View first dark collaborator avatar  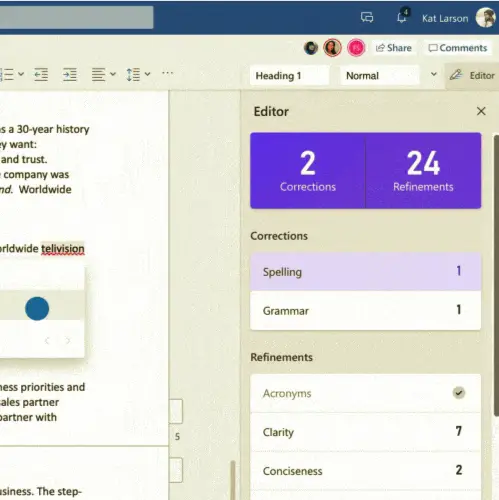pos(311,48)
